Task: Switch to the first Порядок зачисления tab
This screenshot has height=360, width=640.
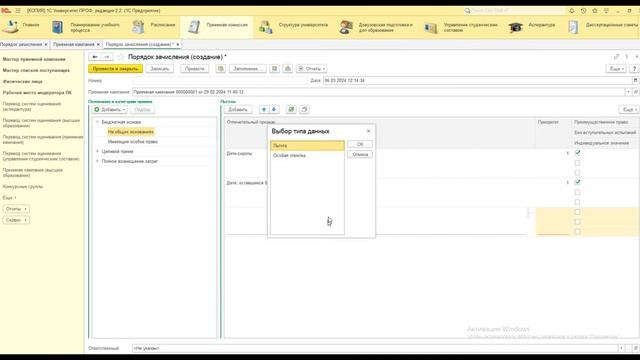Action: tap(21, 44)
